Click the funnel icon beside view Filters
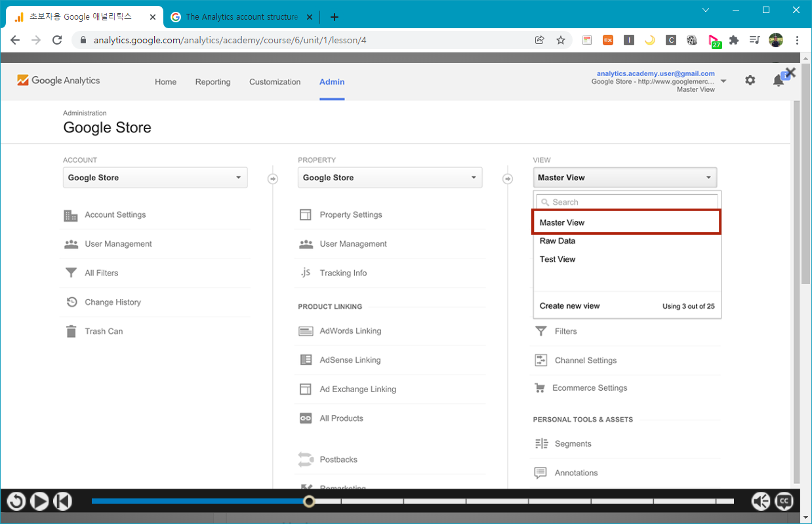812x524 pixels. [x=540, y=331]
